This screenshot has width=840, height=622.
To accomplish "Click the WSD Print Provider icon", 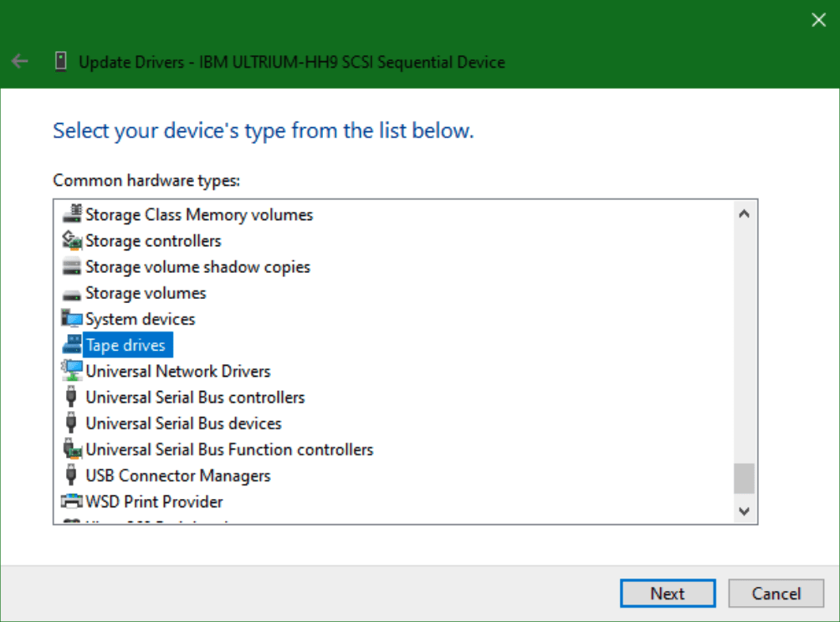I will tap(73, 501).
